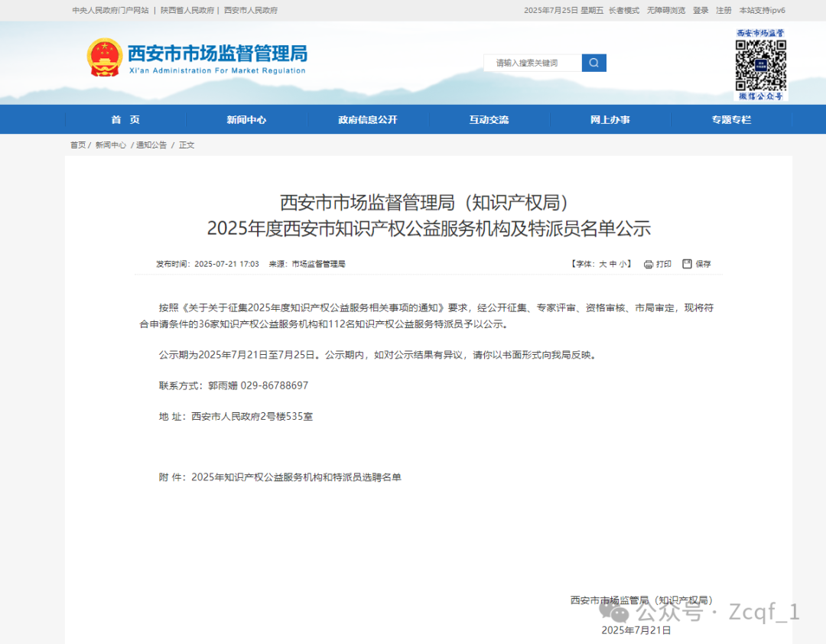826x644 pixels.
Task: Toggle 长者模式 elder mode
Action: [x=623, y=11]
